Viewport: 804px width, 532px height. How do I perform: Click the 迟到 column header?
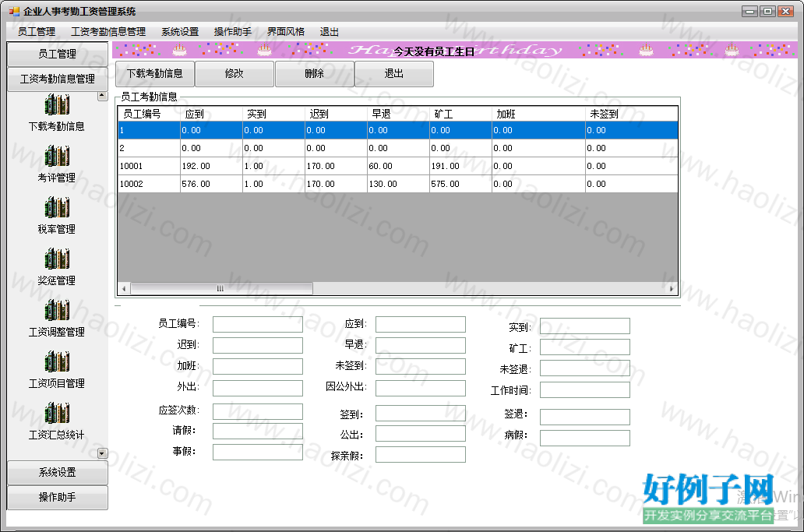336,114
